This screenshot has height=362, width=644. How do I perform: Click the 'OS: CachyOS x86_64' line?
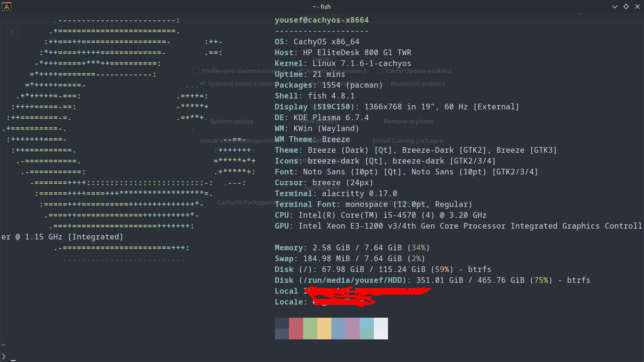[317, 42]
